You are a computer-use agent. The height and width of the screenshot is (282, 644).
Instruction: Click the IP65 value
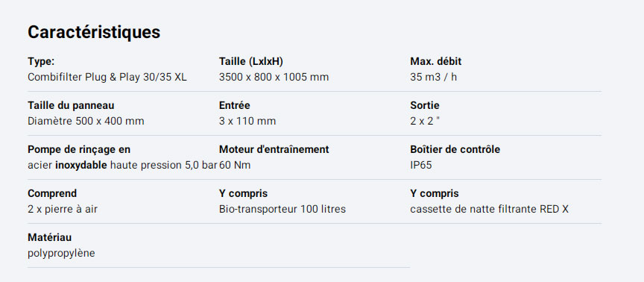421,166
